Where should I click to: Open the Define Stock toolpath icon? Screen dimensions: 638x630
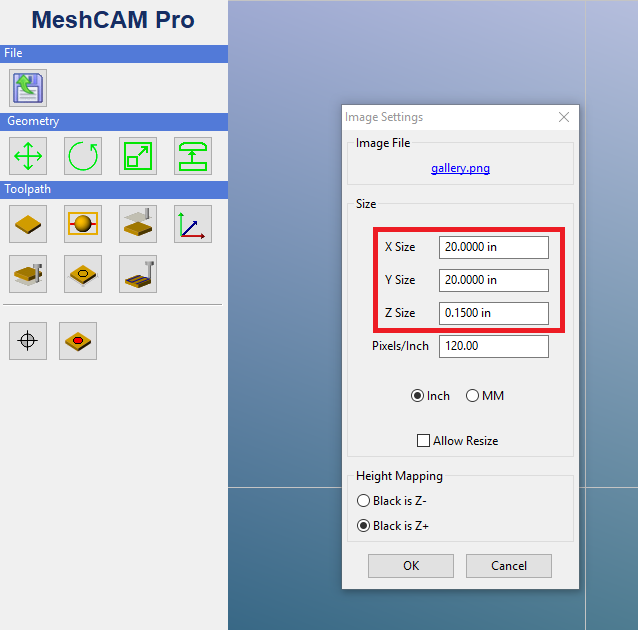coord(28,224)
